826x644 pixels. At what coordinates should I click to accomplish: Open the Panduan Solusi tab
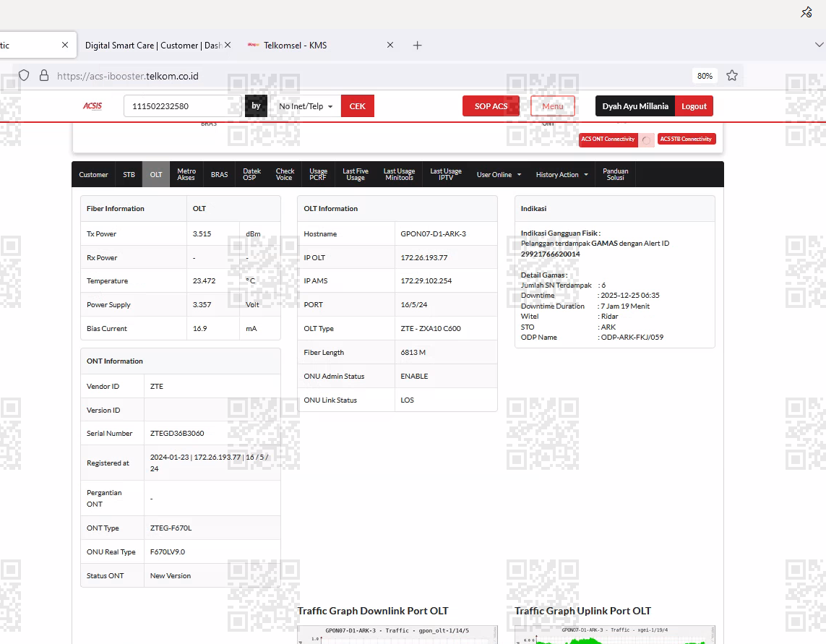click(x=615, y=174)
